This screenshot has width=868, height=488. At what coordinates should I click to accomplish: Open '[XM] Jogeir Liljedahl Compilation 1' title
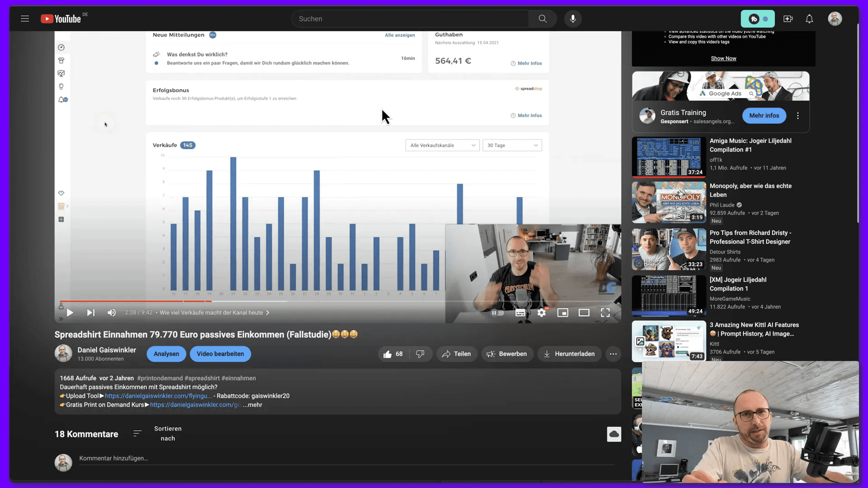tap(738, 284)
